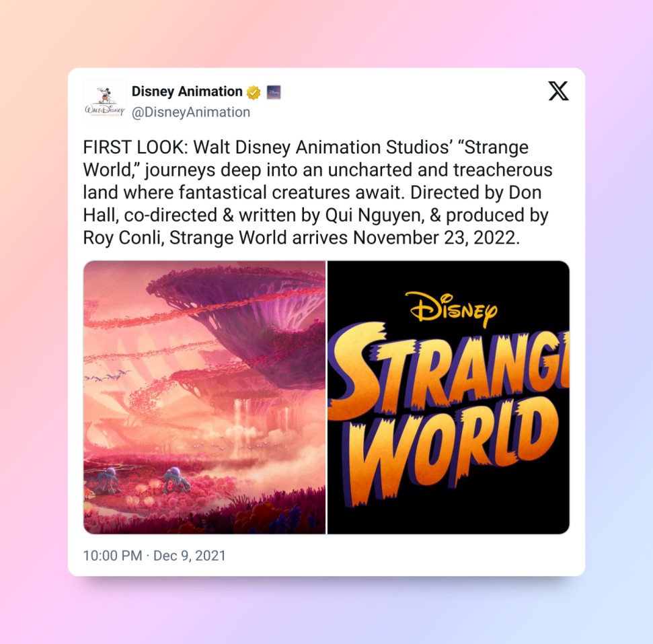Click the small affiliate badge beside the checkmark

pyautogui.click(x=274, y=92)
